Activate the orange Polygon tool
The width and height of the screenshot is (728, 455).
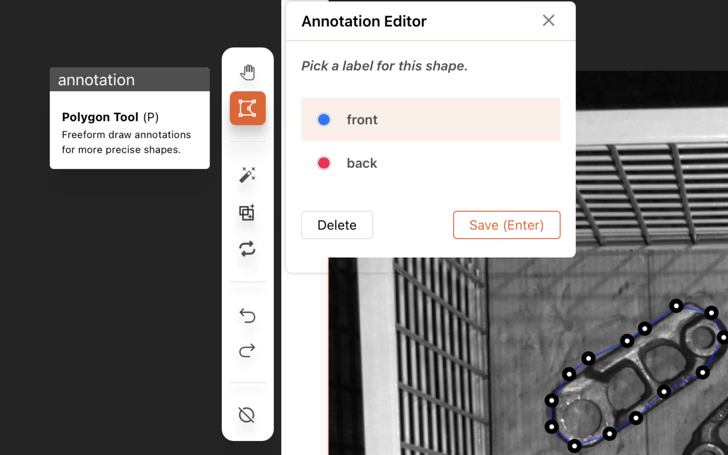tap(247, 108)
